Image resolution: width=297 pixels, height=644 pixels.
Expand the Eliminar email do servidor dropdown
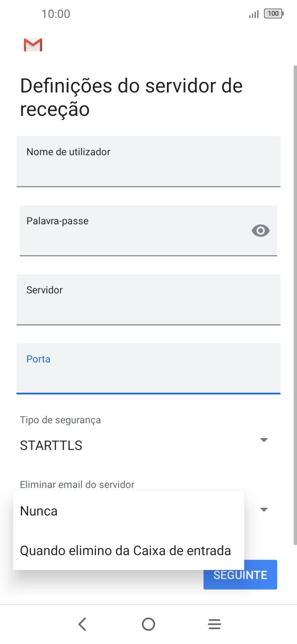tap(264, 509)
